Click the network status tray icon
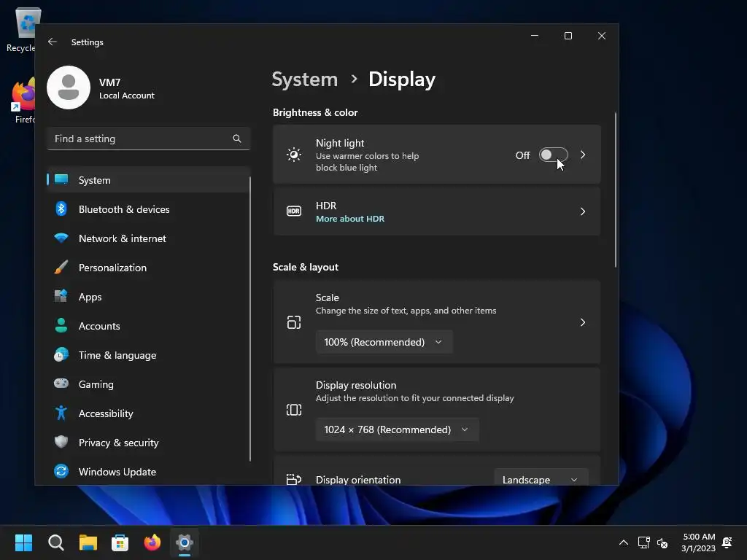Image resolution: width=747 pixels, height=560 pixels. [643, 542]
